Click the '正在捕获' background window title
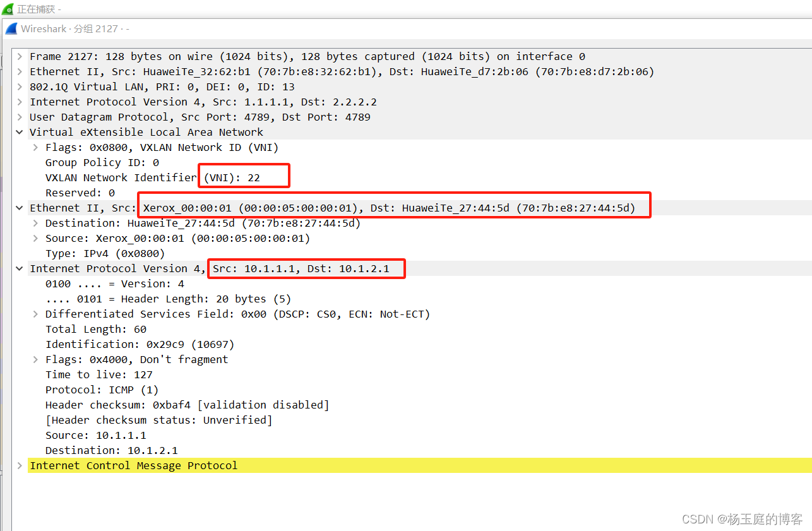812x531 pixels. click(x=39, y=9)
